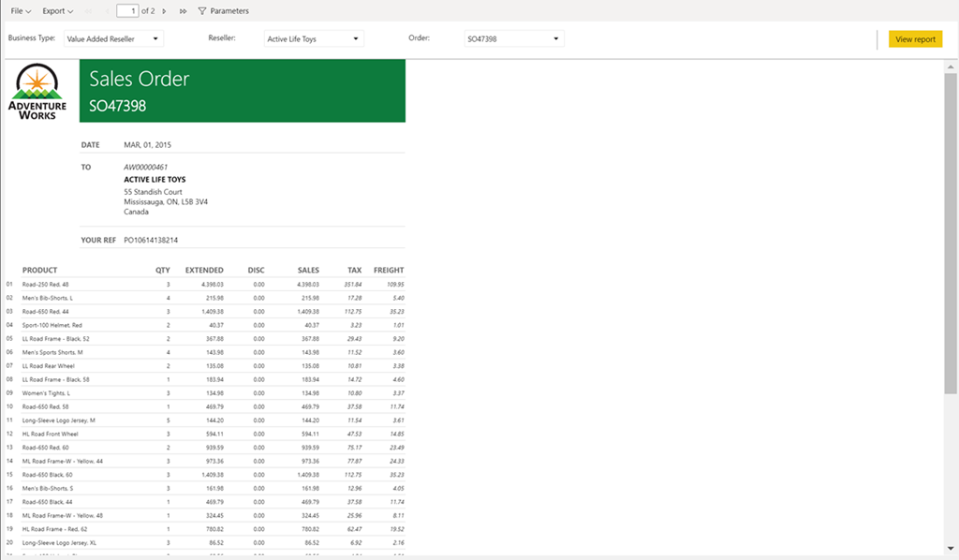Click the View report button
The image size is (959, 560).
tap(915, 39)
